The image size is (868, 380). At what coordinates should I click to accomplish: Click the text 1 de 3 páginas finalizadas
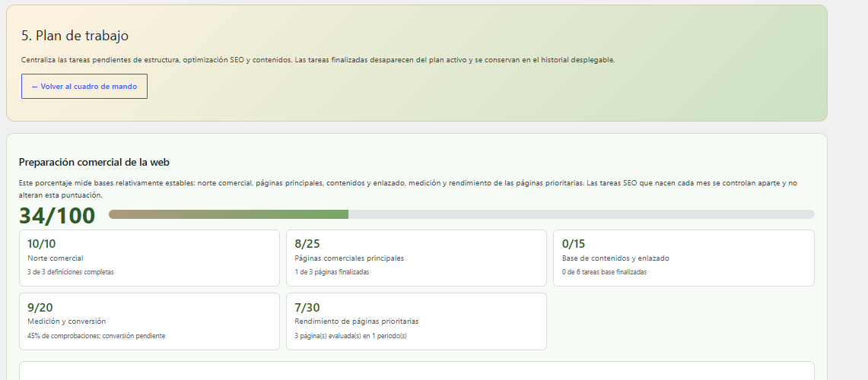click(x=332, y=272)
